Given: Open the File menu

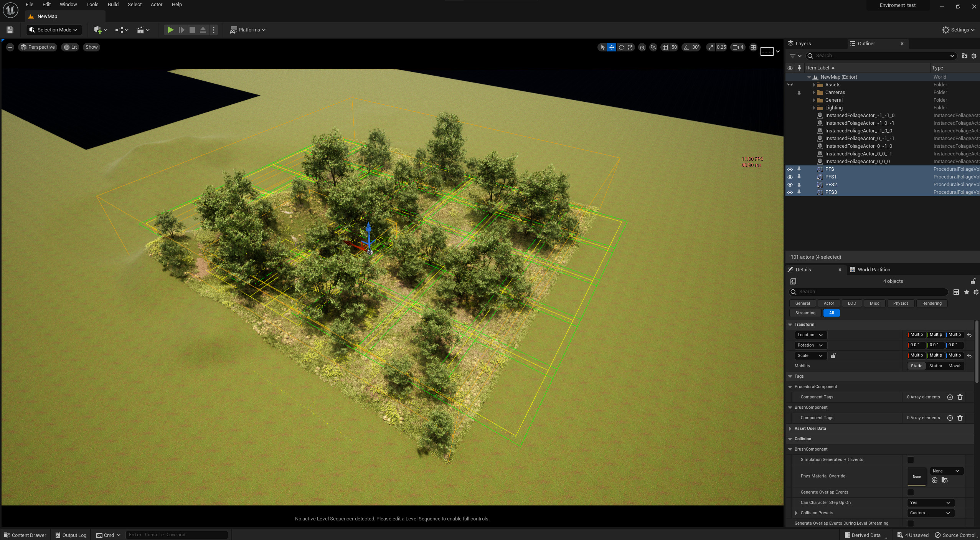Looking at the screenshot, I should click(29, 5).
